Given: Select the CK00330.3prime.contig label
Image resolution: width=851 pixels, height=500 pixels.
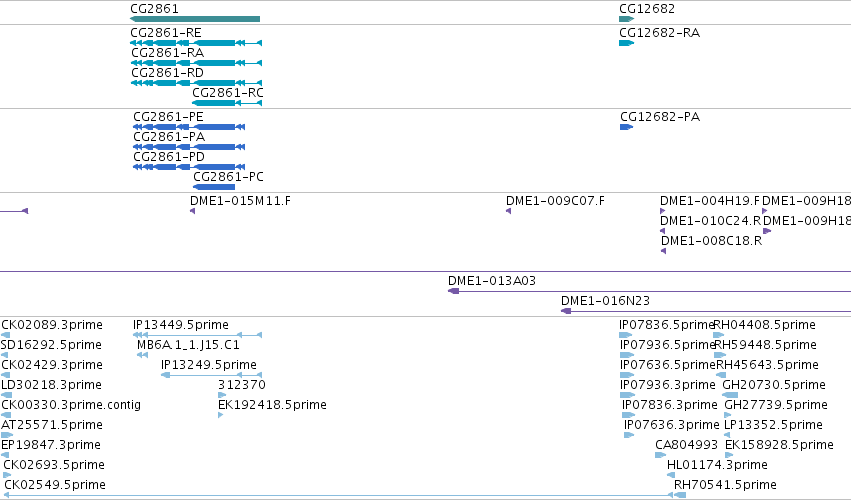Looking at the screenshot, I should click(71, 404).
